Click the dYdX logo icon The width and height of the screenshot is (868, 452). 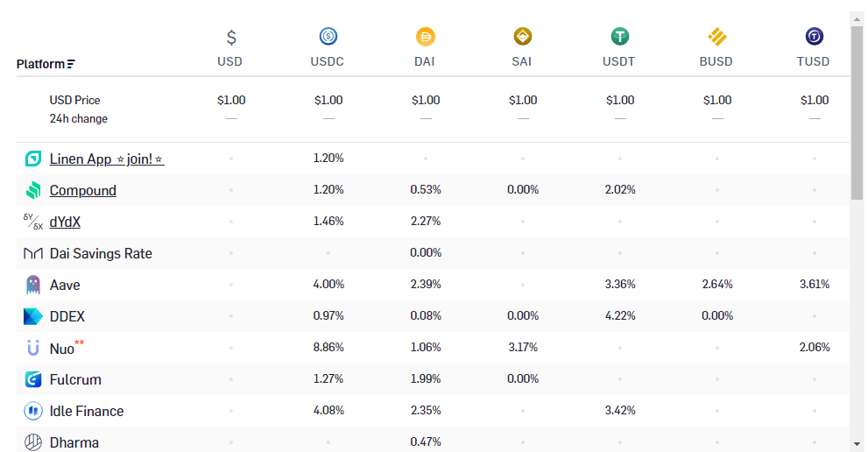(x=33, y=222)
